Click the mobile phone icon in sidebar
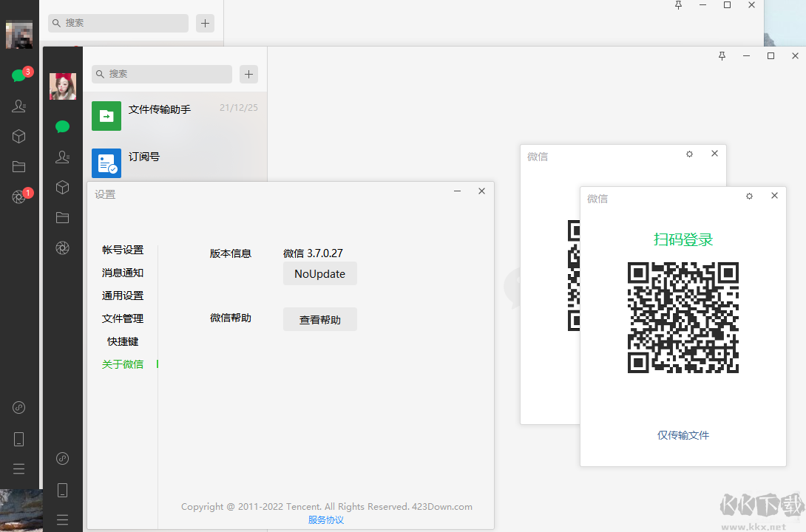 (x=63, y=490)
